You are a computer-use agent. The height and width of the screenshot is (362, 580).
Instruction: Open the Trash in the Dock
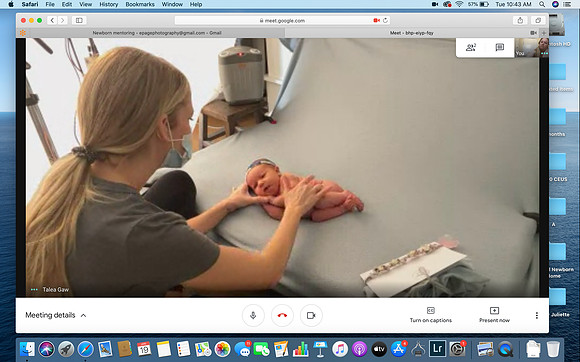[553, 349]
